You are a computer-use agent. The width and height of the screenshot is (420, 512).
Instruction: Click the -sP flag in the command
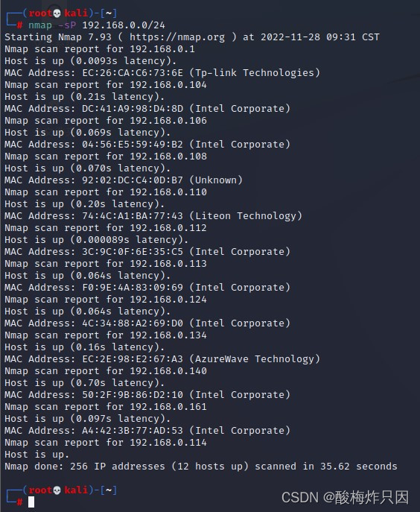click(67, 25)
